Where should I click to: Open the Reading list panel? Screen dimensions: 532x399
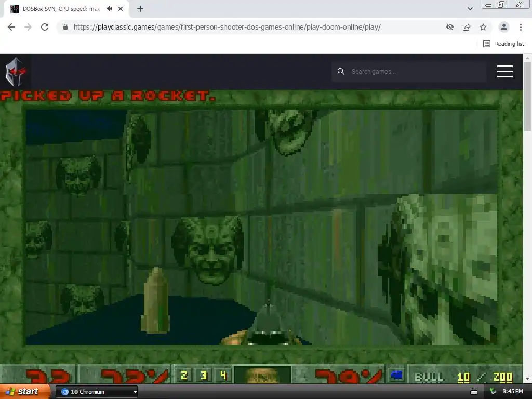pyautogui.click(x=503, y=44)
